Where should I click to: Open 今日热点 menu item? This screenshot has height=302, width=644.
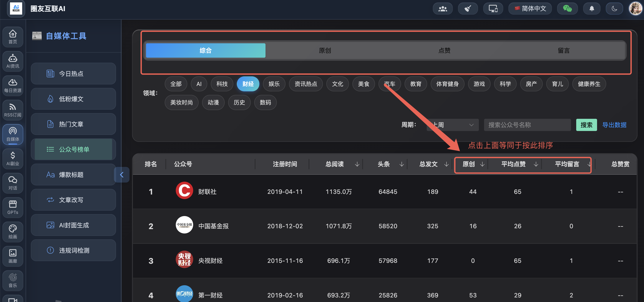(73, 74)
